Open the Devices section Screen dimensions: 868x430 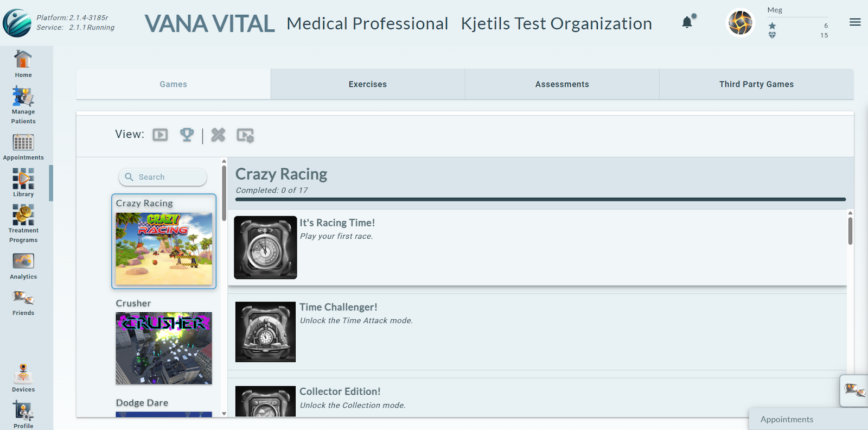point(23,378)
